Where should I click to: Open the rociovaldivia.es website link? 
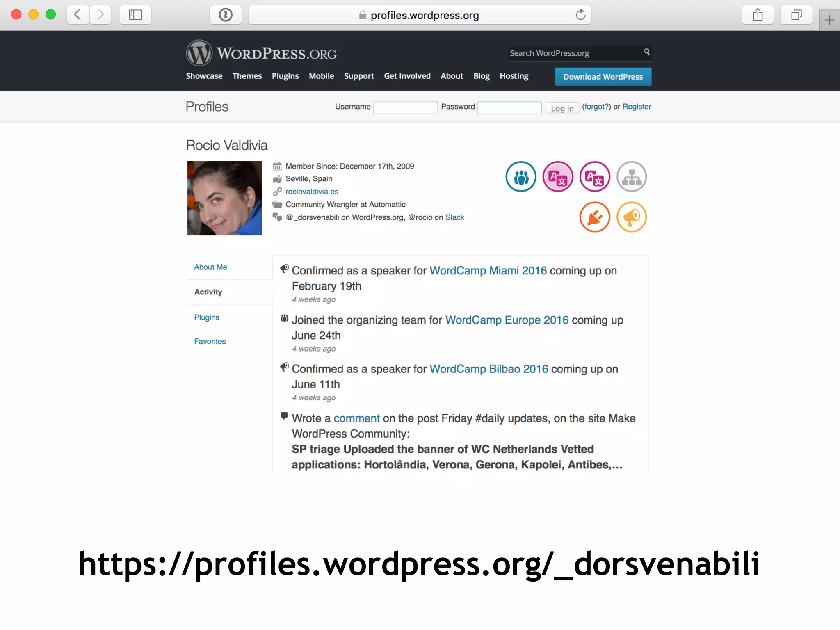point(312,192)
